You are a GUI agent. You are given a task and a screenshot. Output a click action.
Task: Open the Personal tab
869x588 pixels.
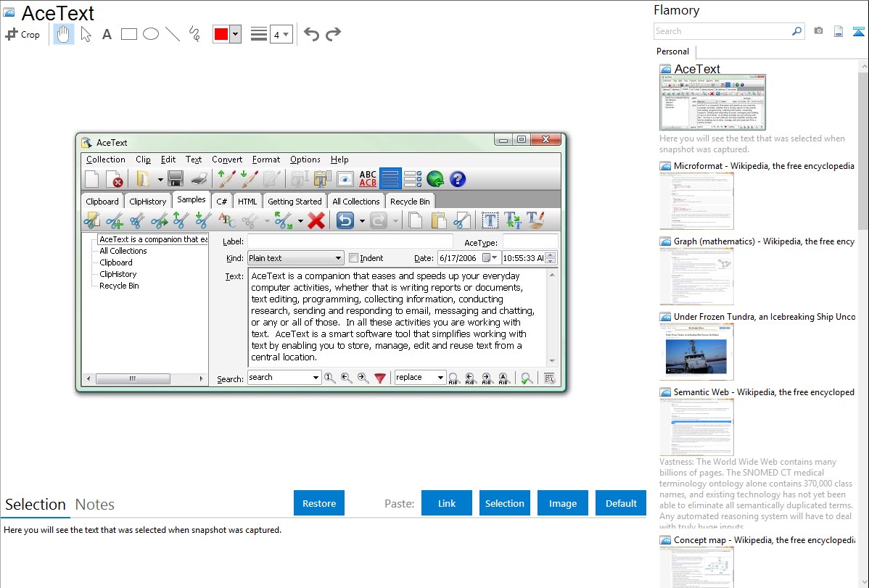coord(673,51)
